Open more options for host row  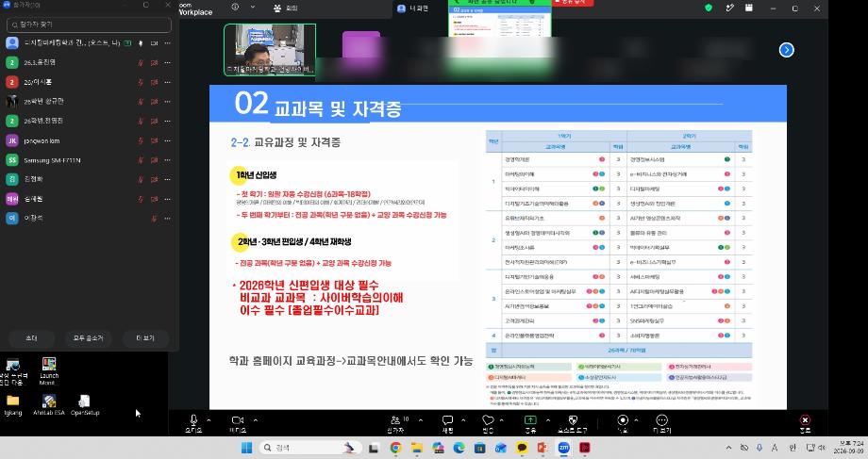(x=167, y=43)
